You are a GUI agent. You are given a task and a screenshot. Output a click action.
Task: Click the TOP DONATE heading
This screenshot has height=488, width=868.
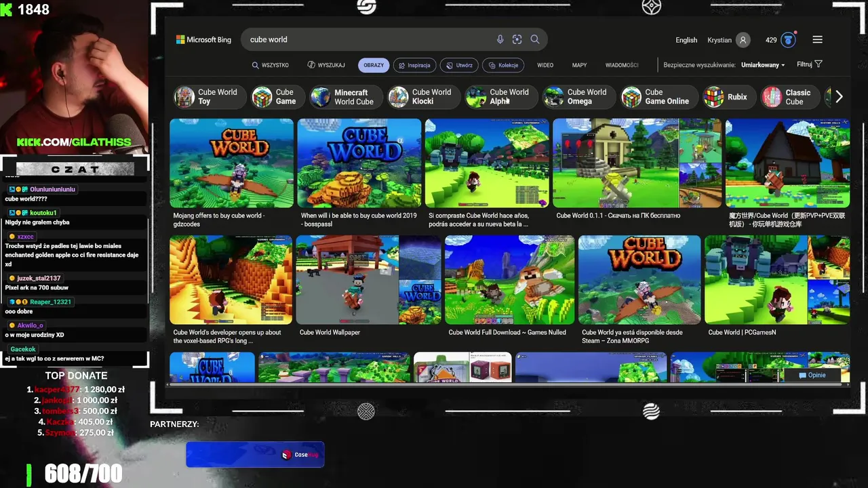click(x=76, y=375)
